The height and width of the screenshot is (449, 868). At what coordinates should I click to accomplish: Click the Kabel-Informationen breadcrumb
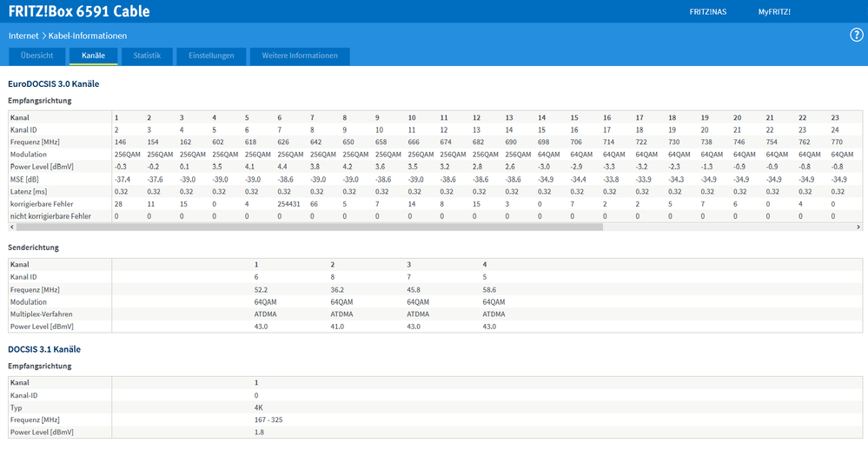point(88,36)
